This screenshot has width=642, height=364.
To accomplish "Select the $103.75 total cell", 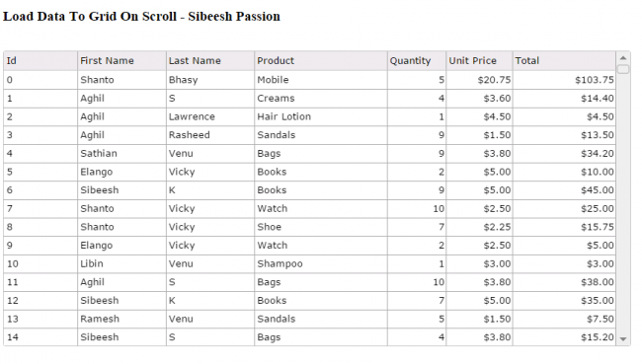I will pos(564,80).
